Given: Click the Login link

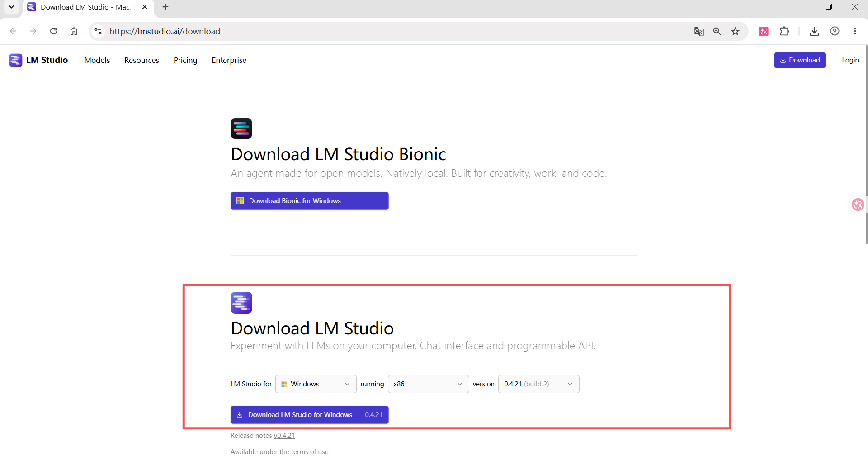Looking at the screenshot, I should pos(850,60).
